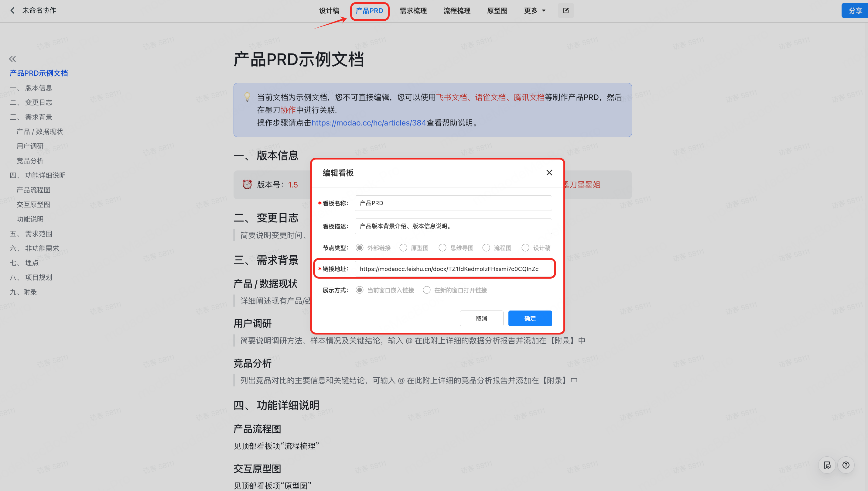Click the 确定 button
The width and height of the screenshot is (868, 491).
pyautogui.click(x=530, y=318)
